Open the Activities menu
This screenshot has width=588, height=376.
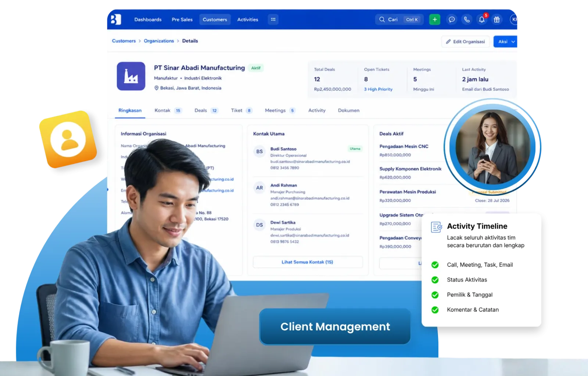[x=248, y=19]
